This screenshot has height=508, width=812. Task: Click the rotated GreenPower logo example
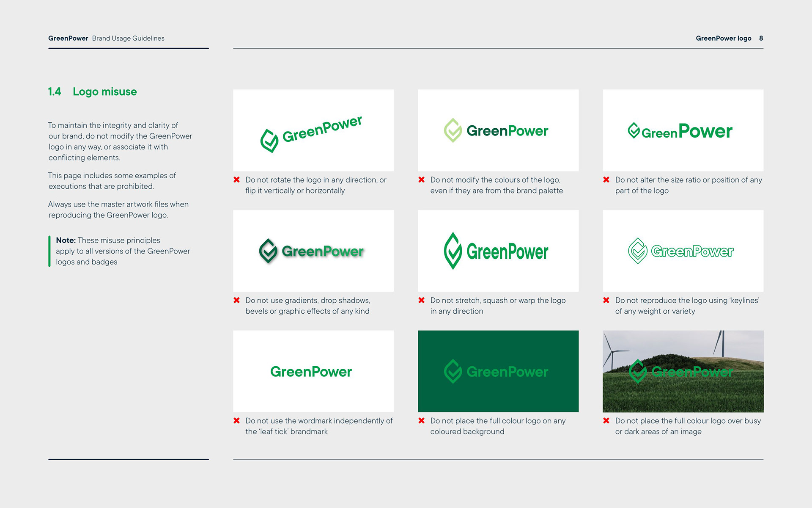pyautogui.click(x=312, y=134)
